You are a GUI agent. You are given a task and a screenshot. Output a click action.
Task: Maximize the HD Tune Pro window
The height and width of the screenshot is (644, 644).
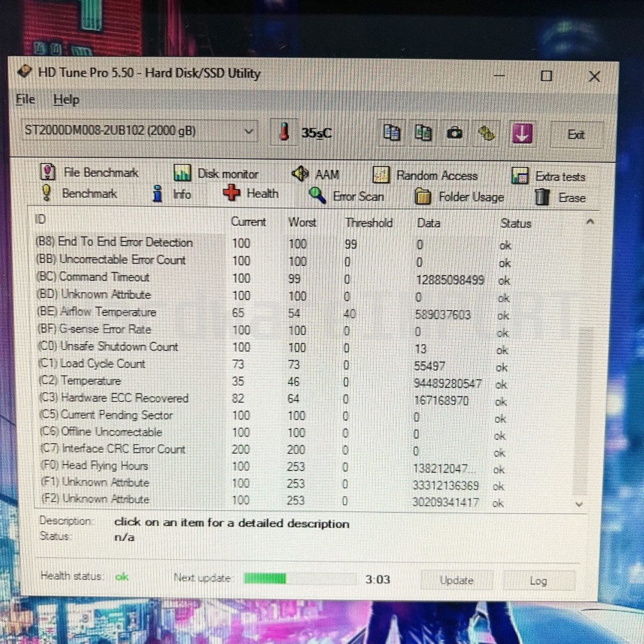pos(546,76)
